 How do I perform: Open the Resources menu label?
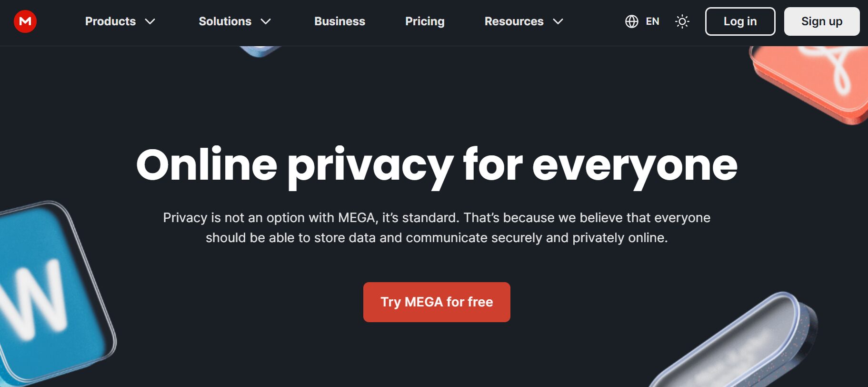(514, 21)
